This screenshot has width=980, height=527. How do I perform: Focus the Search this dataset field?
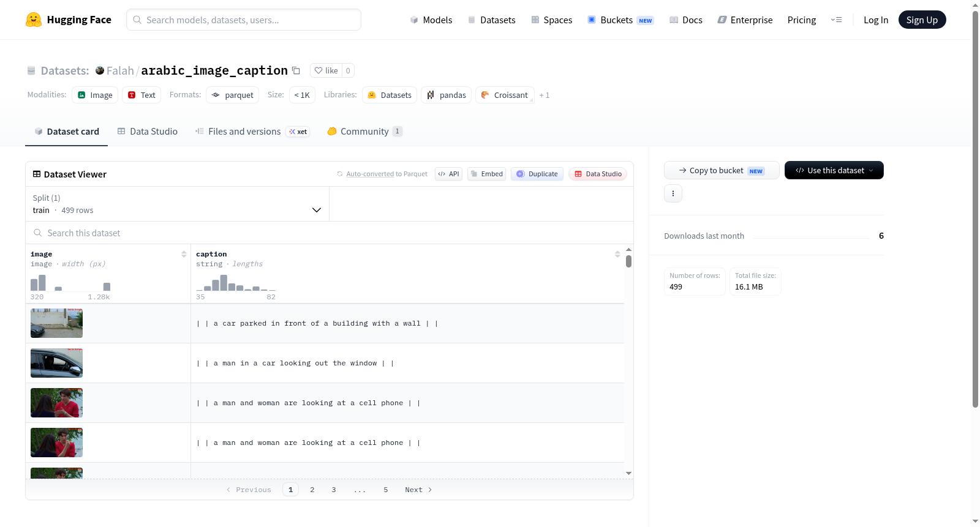coord(330,233)
